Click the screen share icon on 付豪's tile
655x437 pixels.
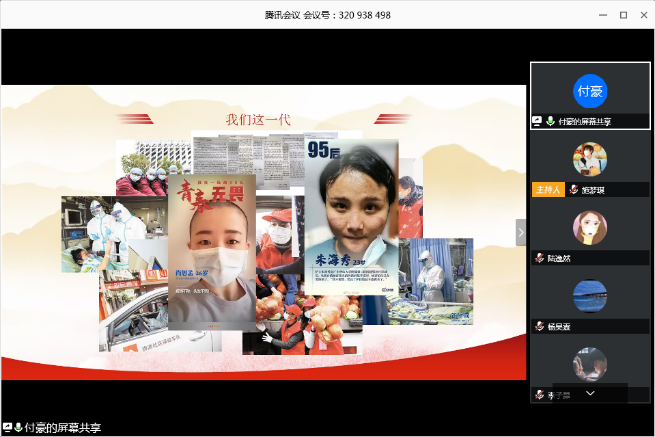click(538, 121)
